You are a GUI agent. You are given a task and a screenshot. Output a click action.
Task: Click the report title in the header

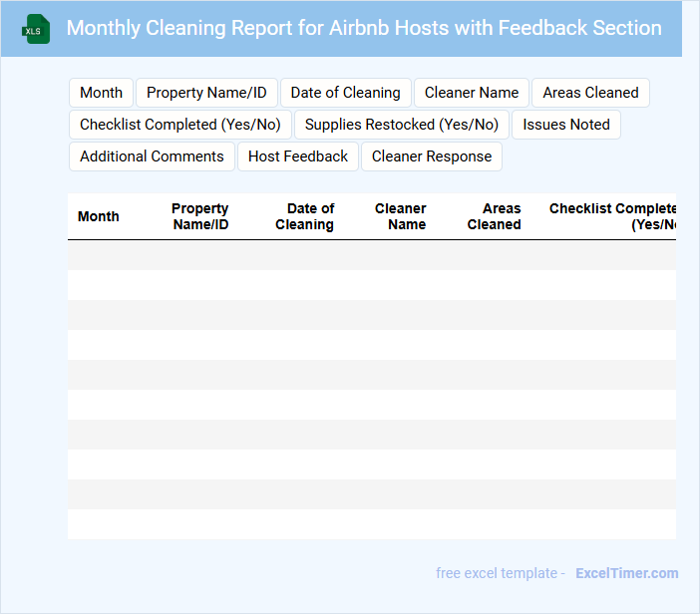(364, 28)
